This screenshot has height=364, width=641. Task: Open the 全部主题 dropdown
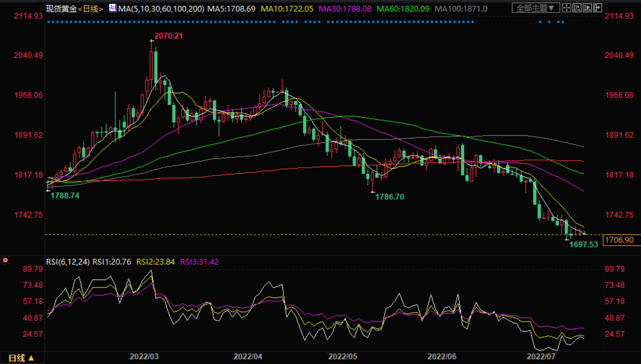(x=535, y=8)
